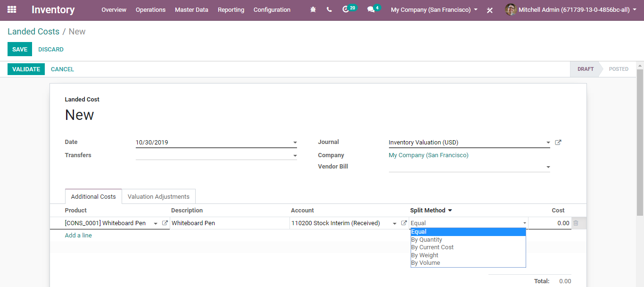
Task: Click the POSTED status stage
Action: click(x=619, y=69)
